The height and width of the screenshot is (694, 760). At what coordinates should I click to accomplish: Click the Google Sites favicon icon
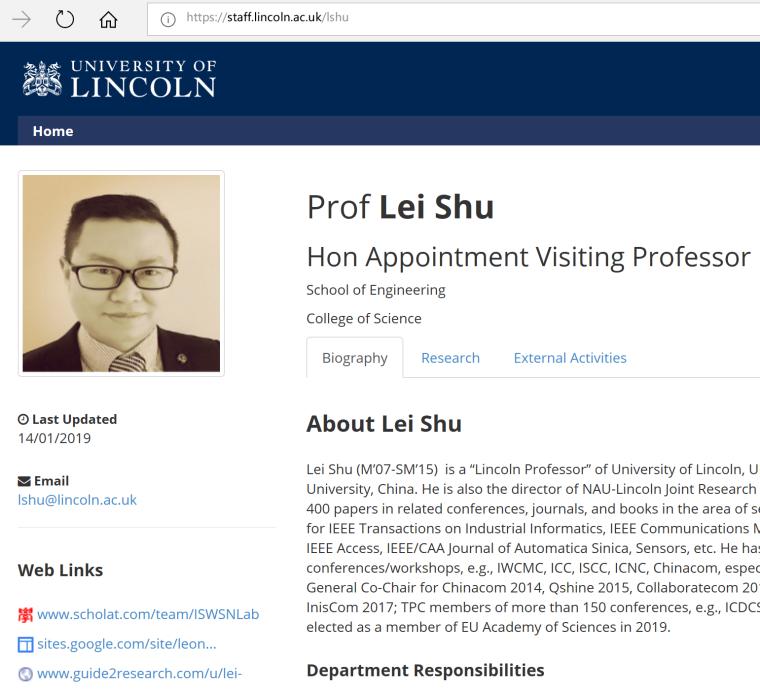click(25, 644)
